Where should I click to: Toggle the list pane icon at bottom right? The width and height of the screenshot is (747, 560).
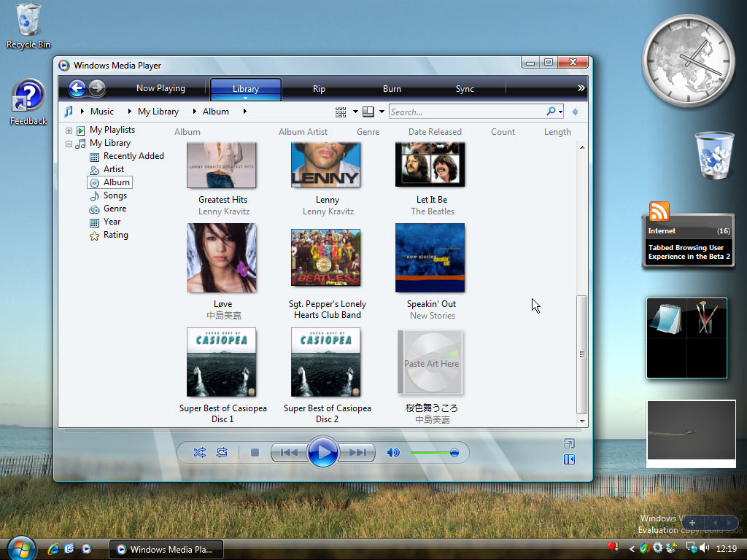569,459
